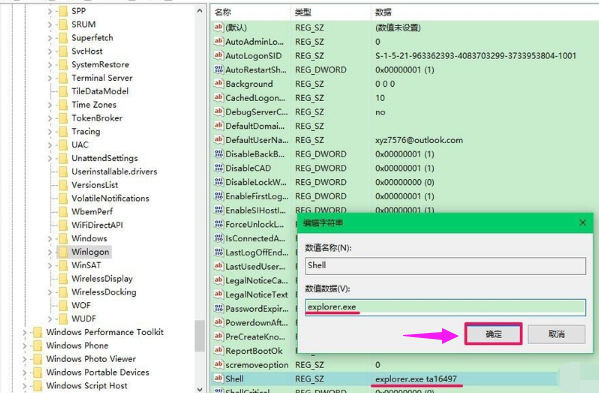This screenshot has height=393, width=599.
Task: Click the string icon of DefaultUserName value
Action: click(x=219, y=140)
